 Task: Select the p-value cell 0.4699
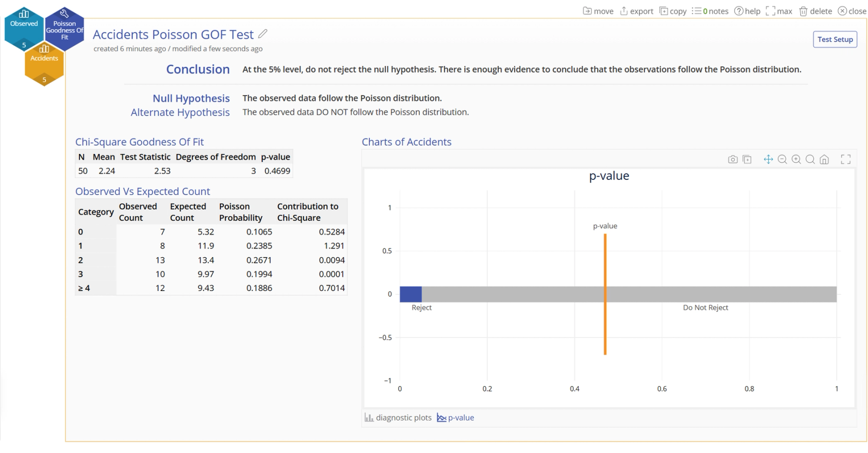[277, 171]
